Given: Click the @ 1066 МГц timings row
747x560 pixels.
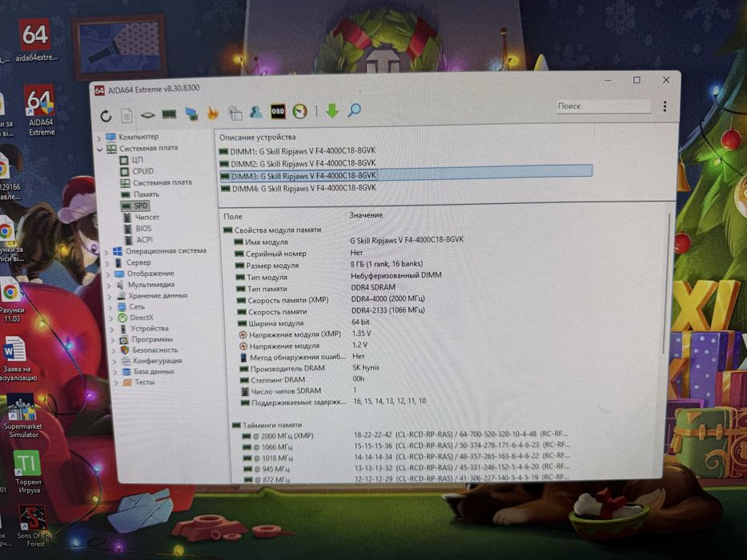Looking at the screenshot, I should (407, 446).
